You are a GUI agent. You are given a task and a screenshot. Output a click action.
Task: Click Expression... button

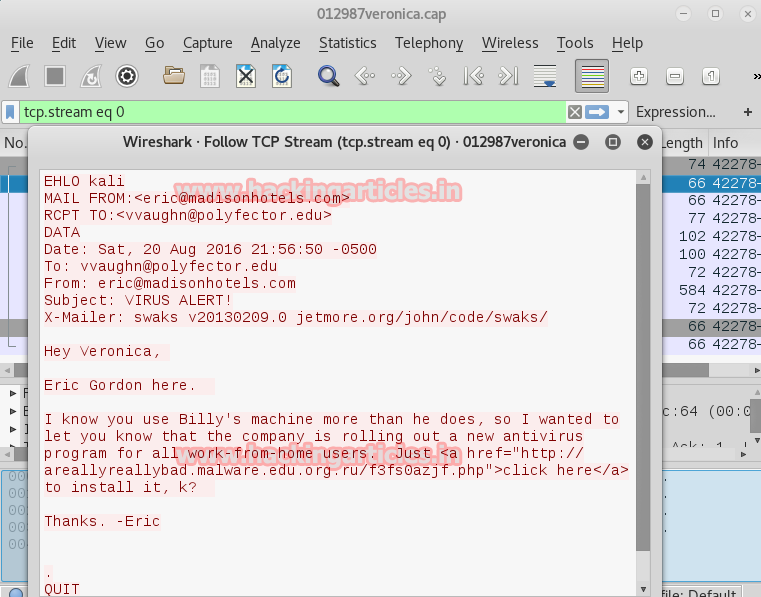676,112
